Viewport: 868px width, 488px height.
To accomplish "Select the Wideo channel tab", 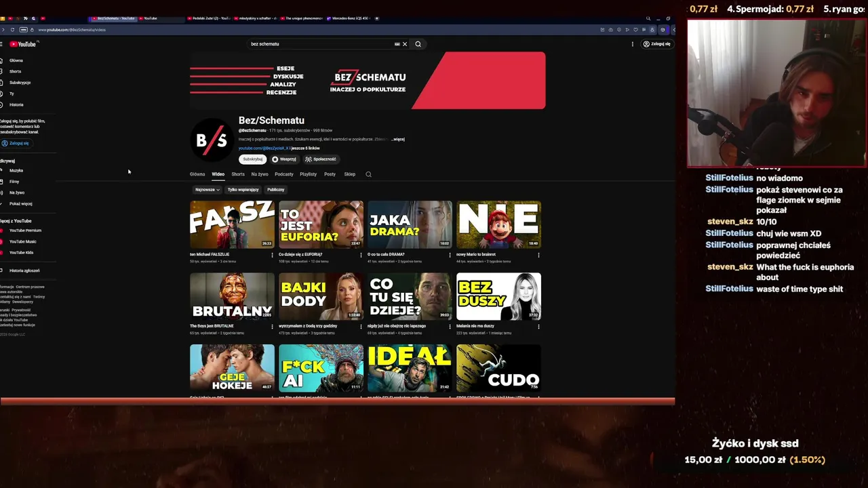I will (x=218, y=174).
